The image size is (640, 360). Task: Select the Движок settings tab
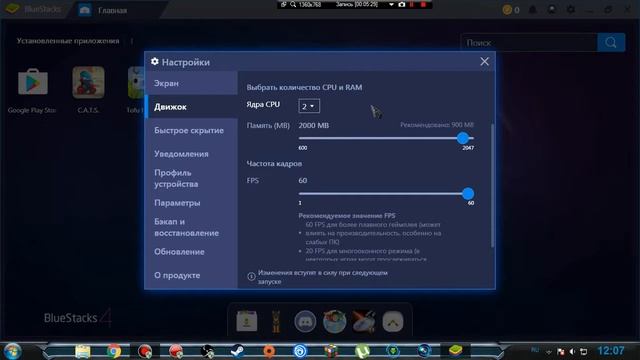191,107
